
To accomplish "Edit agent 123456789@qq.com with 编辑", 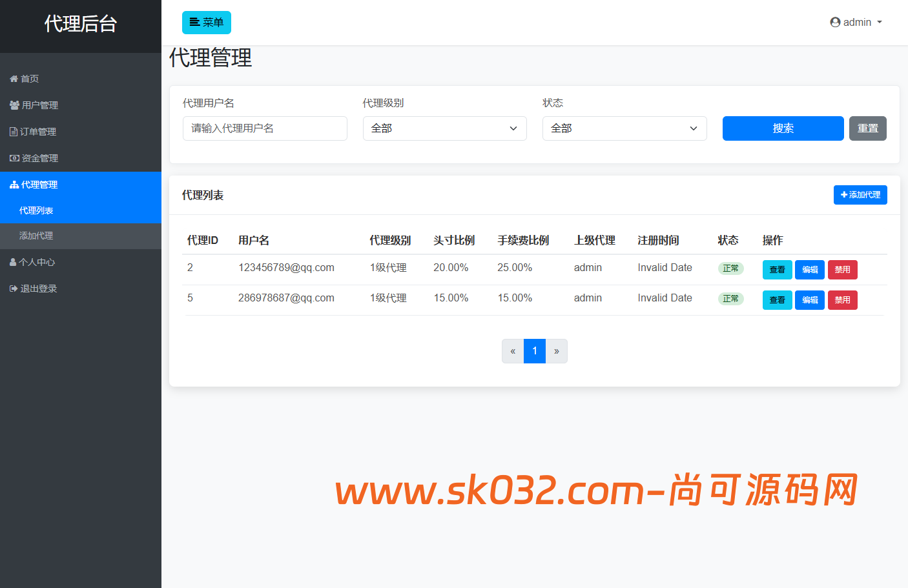I will (x=810, y=270).
